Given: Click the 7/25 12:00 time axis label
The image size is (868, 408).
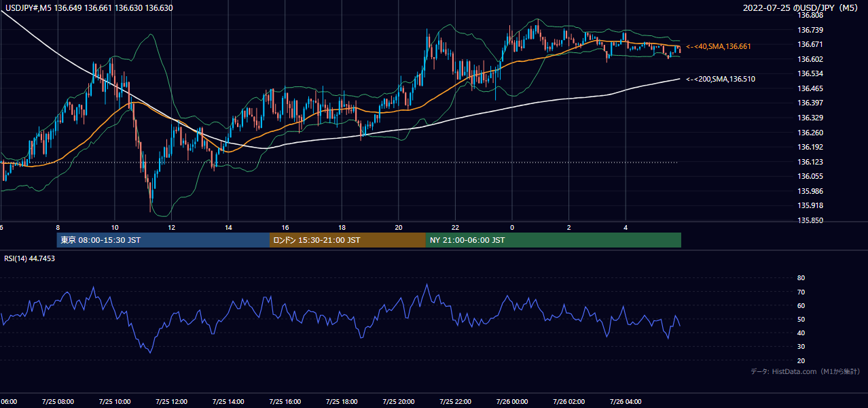Looking at the screenshot, I should pyautogui.click(x=171, y=402).
